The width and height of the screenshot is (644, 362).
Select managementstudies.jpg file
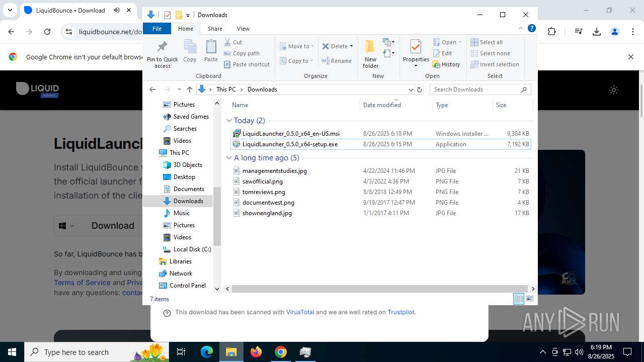(x=381, y=171)
